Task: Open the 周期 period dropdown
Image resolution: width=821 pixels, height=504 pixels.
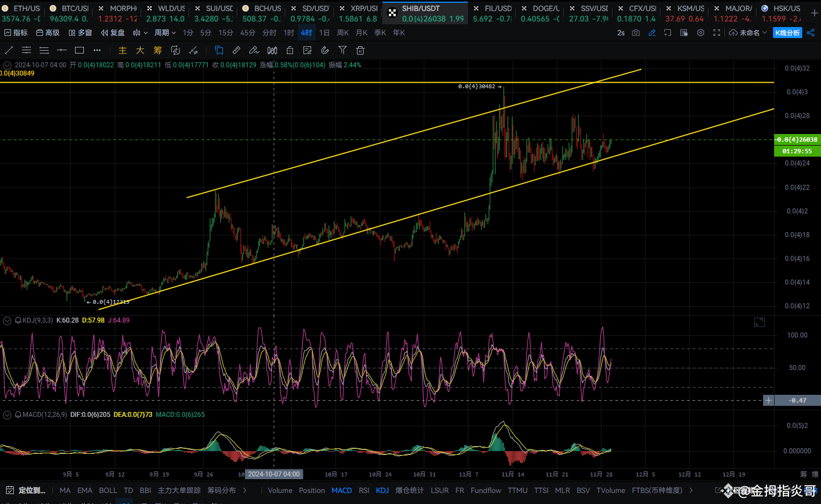Action: click(165, 33)
